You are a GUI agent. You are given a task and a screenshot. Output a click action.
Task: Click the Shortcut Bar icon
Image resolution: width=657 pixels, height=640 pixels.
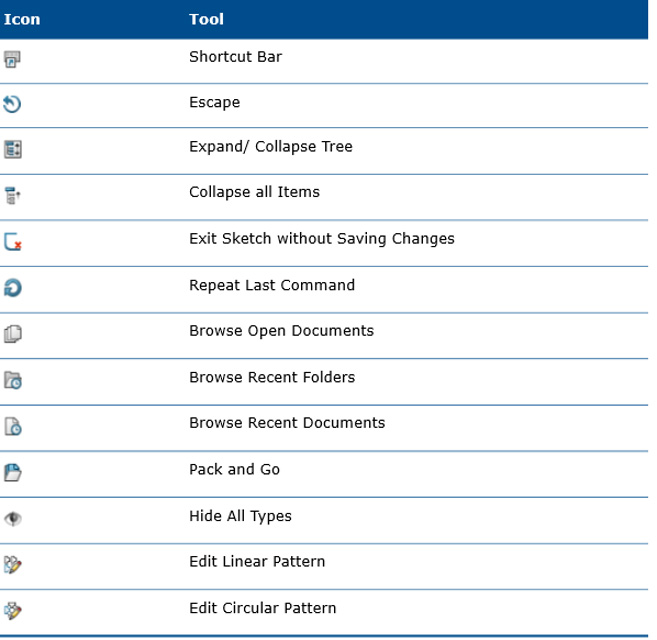12,59
